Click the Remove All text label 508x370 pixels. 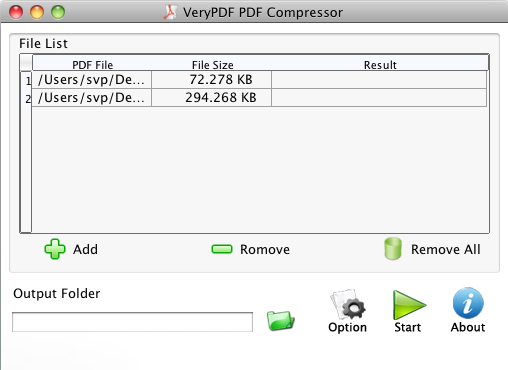click(446, 249)
